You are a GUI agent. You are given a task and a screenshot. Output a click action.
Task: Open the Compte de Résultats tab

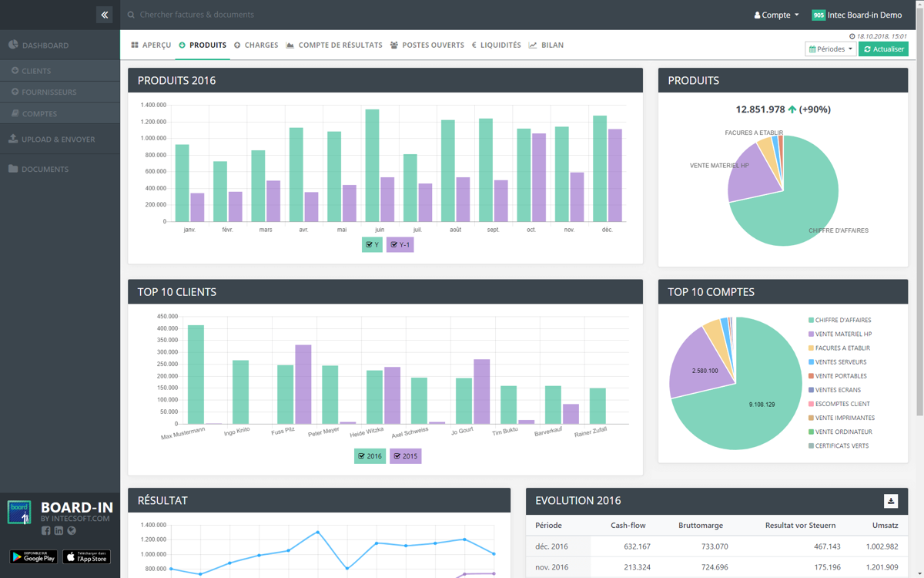point(333,45)
